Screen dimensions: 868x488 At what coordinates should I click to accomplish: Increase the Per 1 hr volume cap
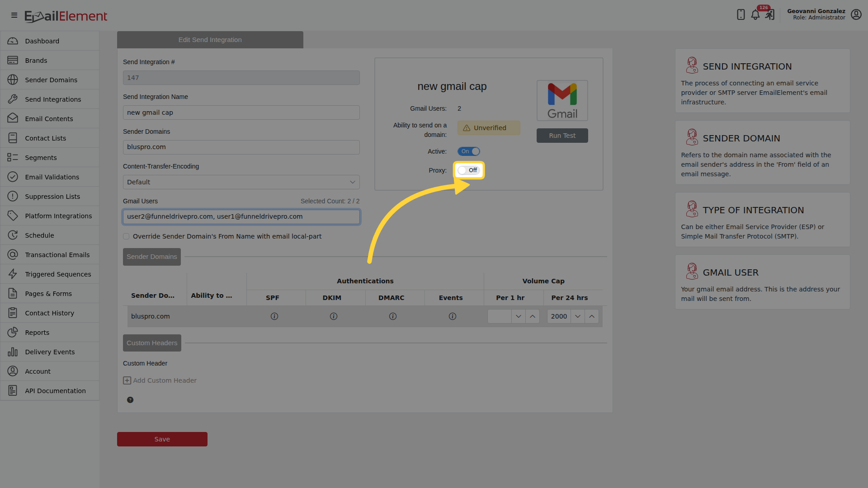point(533,316)
